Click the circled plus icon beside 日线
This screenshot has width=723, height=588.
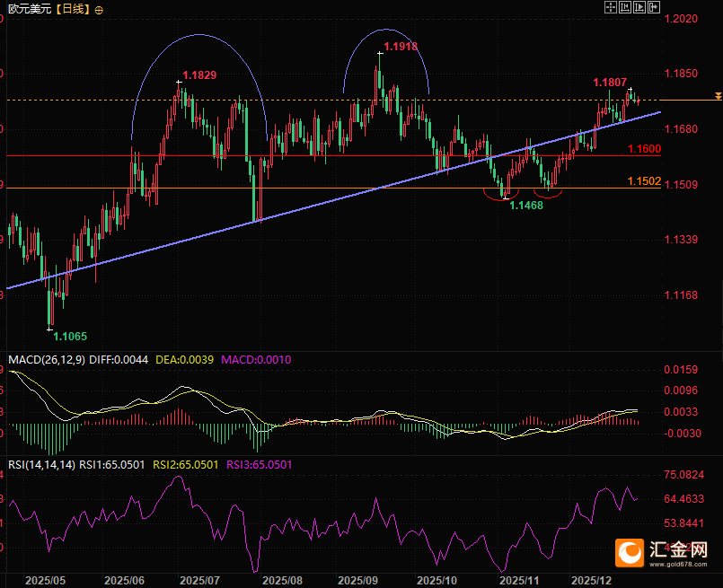click(x=98, y=10)
